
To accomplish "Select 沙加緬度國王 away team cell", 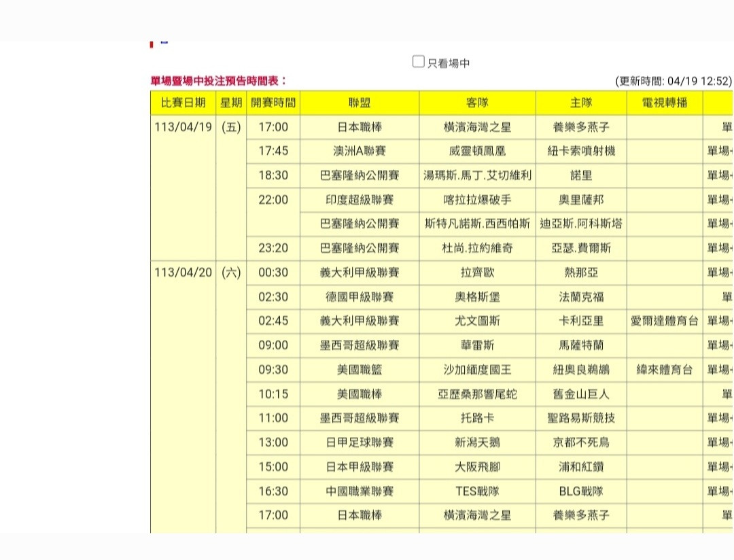I will click(x=478, y=370).
